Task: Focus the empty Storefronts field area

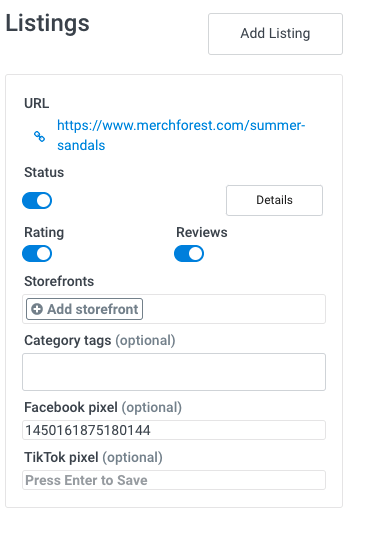Action: pos(234,309)
